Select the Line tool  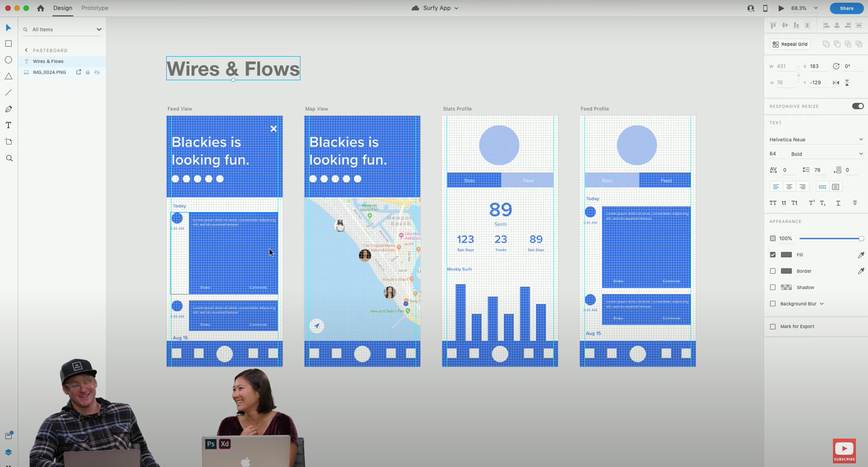click(8, 93)
